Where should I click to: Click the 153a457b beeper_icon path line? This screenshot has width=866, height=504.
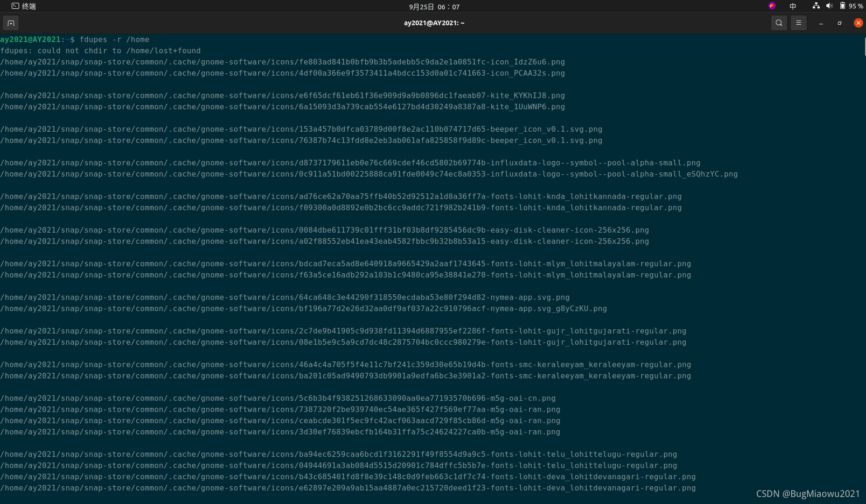point(301,129)
